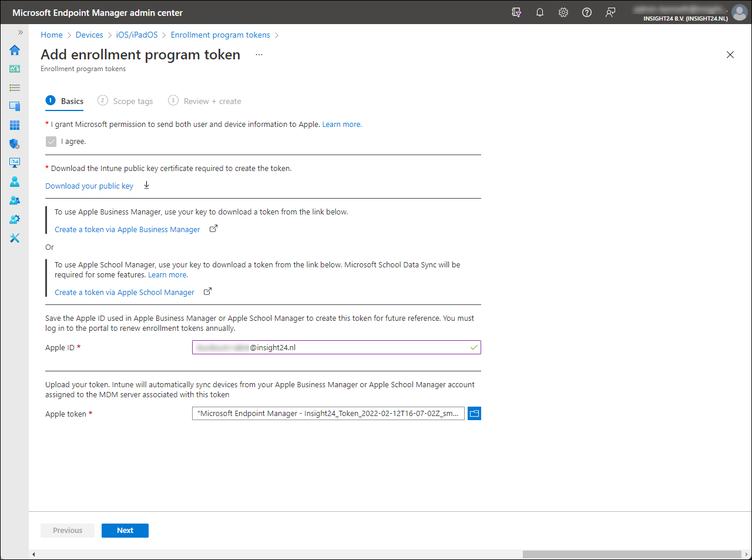
Task: Open the ellipsis menu beside page title
Action: [x=259, y=55]
